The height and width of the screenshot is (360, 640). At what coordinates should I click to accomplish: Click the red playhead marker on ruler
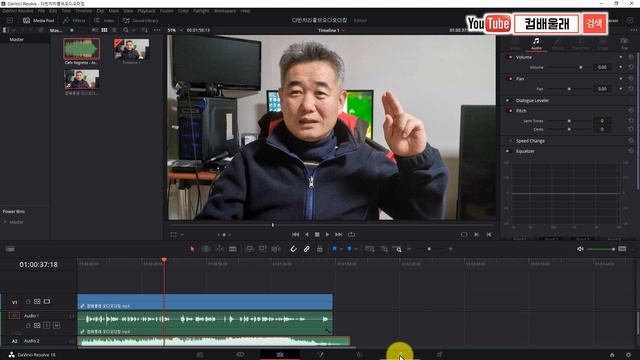(164, 260)
